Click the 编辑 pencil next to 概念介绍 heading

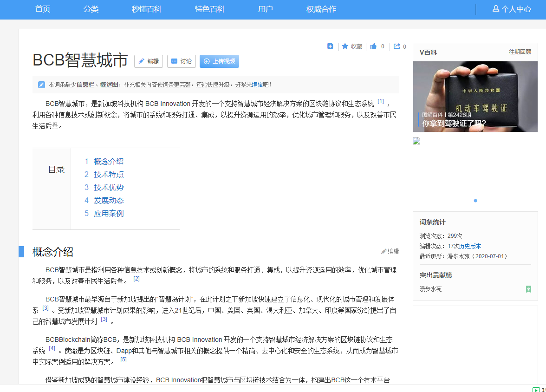click(384, 251)
